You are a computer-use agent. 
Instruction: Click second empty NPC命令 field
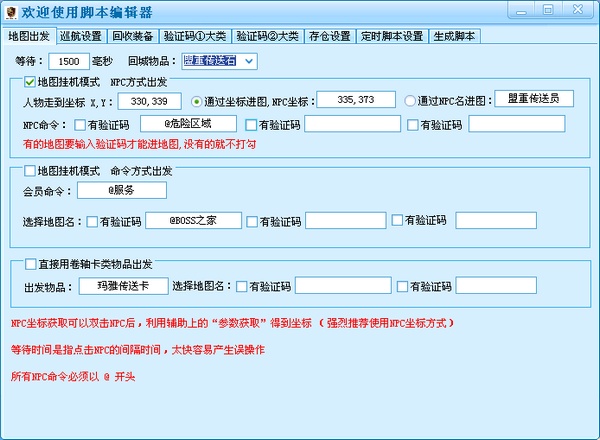tap(352, 124)
